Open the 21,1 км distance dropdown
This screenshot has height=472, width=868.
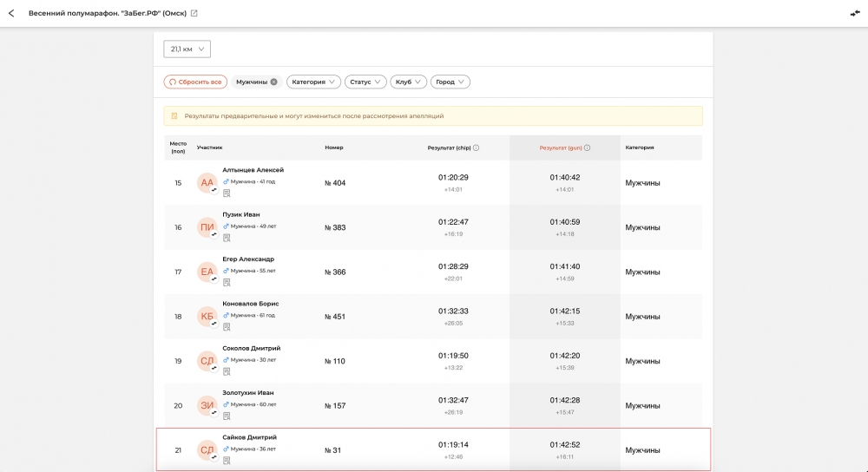[x=187, y=49]
